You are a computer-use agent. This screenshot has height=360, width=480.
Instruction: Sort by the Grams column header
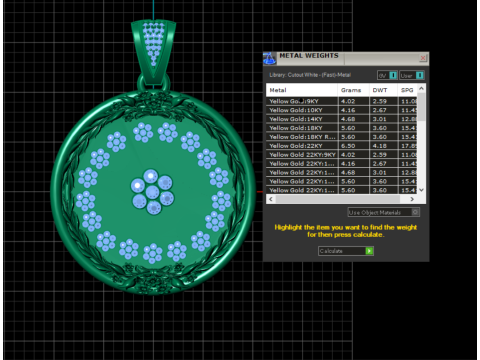(353, 90)
